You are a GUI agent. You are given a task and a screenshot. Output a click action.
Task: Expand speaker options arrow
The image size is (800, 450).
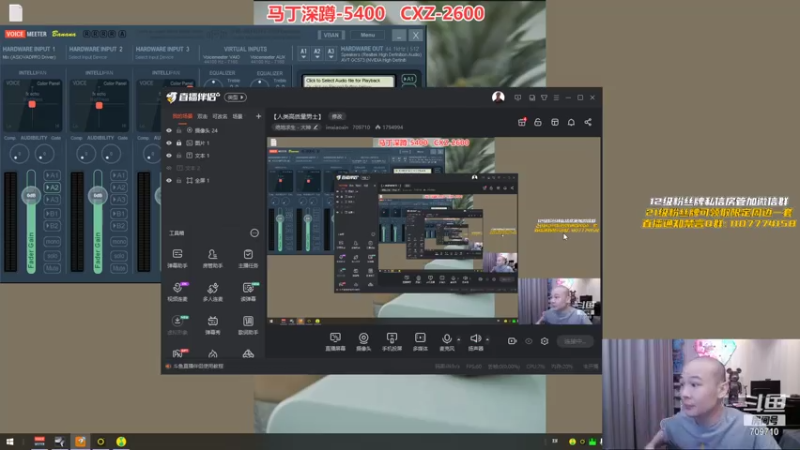coord(487,339)
